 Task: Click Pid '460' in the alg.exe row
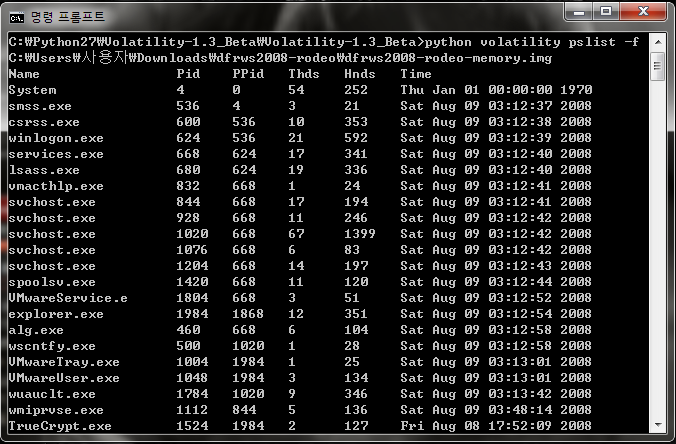(x=188, y=329)
